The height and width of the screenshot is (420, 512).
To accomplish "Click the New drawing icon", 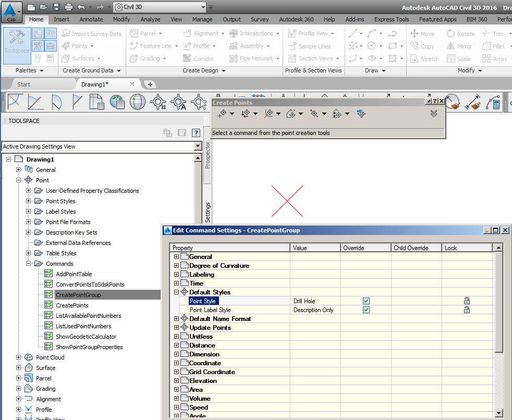I will pos(31,7).
